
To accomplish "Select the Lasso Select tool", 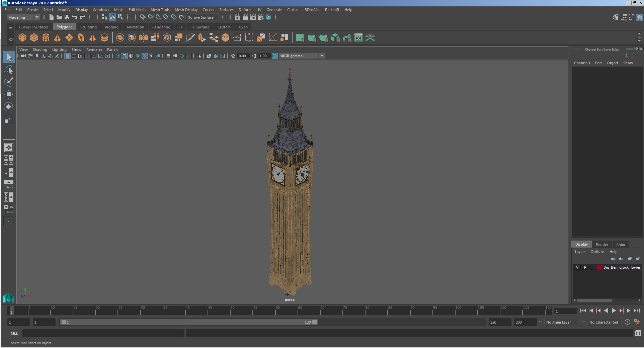I will (x=9, y=70).
